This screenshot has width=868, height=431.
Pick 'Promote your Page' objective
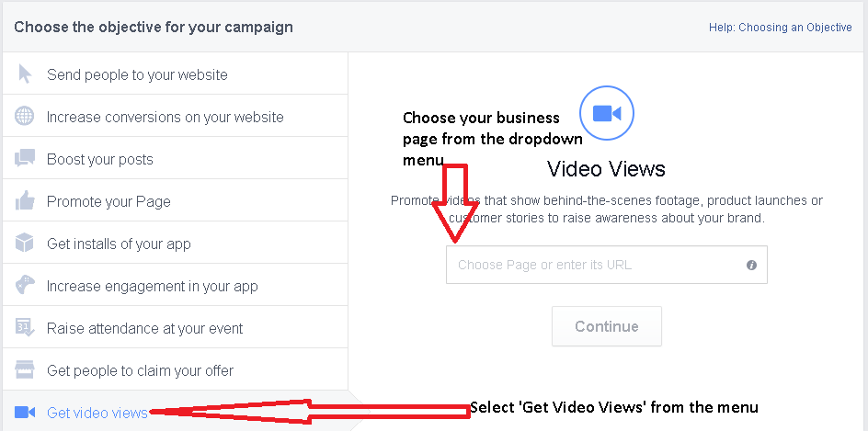pyautogui.click(x=108, y=201)
